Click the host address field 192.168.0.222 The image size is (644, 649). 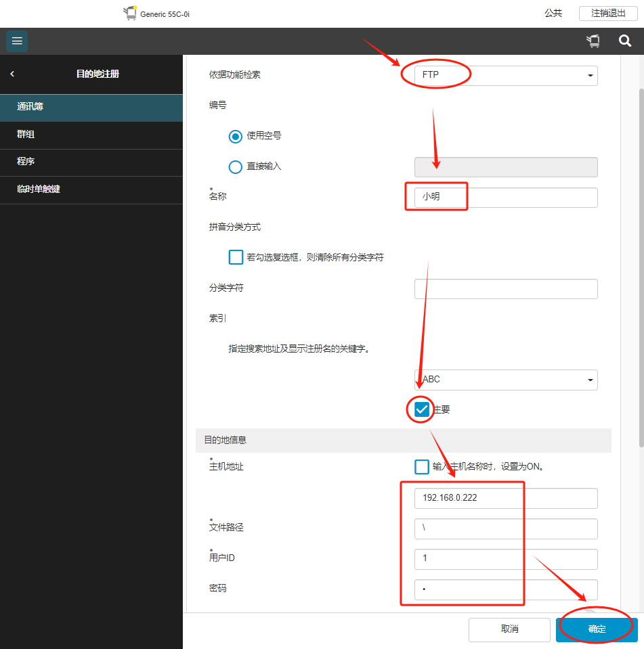(x=506, y=498)
